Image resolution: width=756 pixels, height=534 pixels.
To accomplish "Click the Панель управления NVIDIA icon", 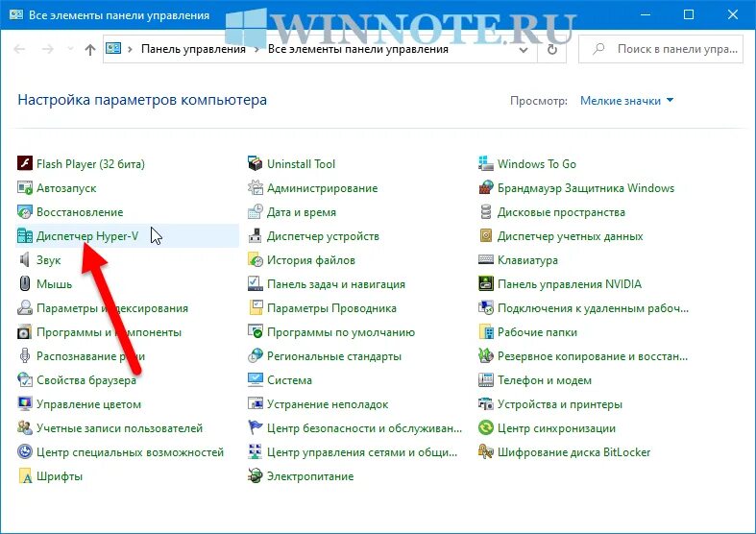I will tap(485, 283).
